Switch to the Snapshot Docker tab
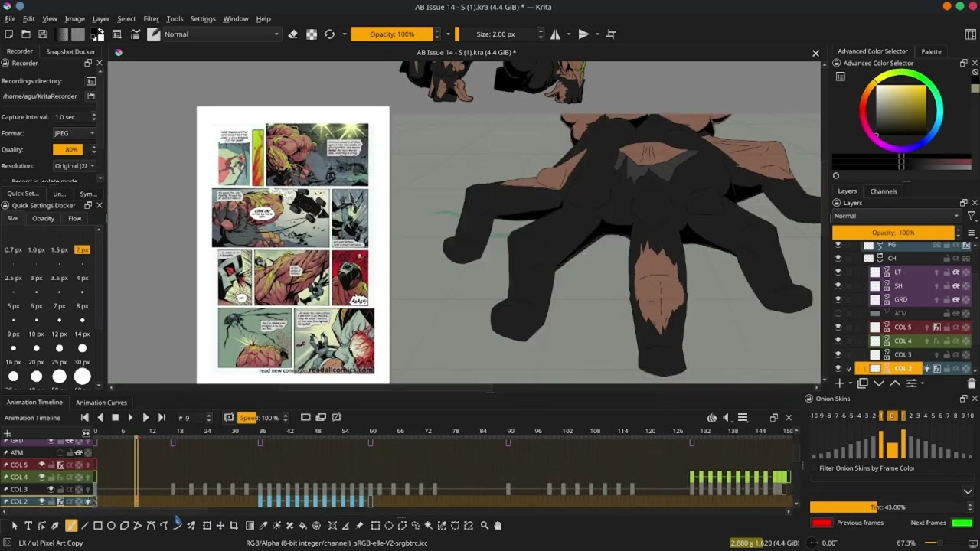Image resolution: width=980 pixels, height=551 pixels. pyautogui.click(x=70, y=51)
